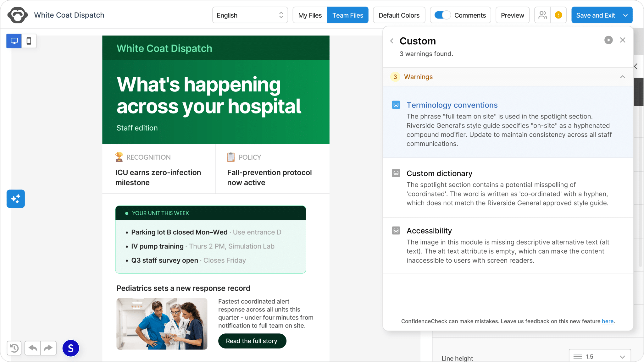Open the collaborators people icon

tap(543, 15)
